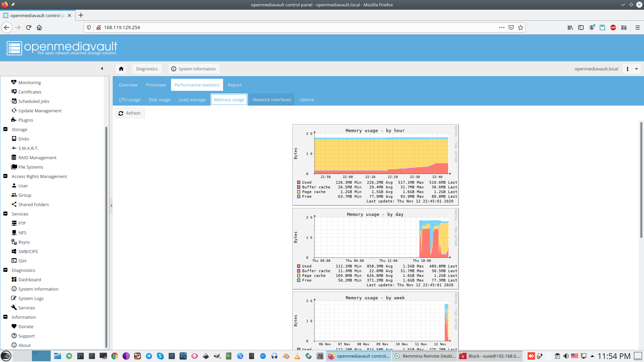Viewport: 644px width, 362px height.
Task: Open the Dashboard in Diagnostics
Action: (30, 280)
